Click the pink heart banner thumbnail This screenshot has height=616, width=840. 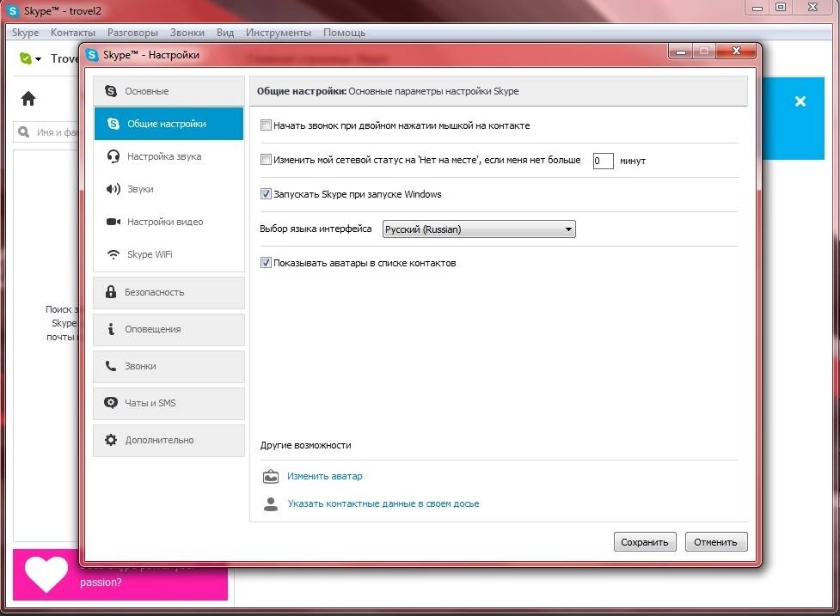(46, 574)
